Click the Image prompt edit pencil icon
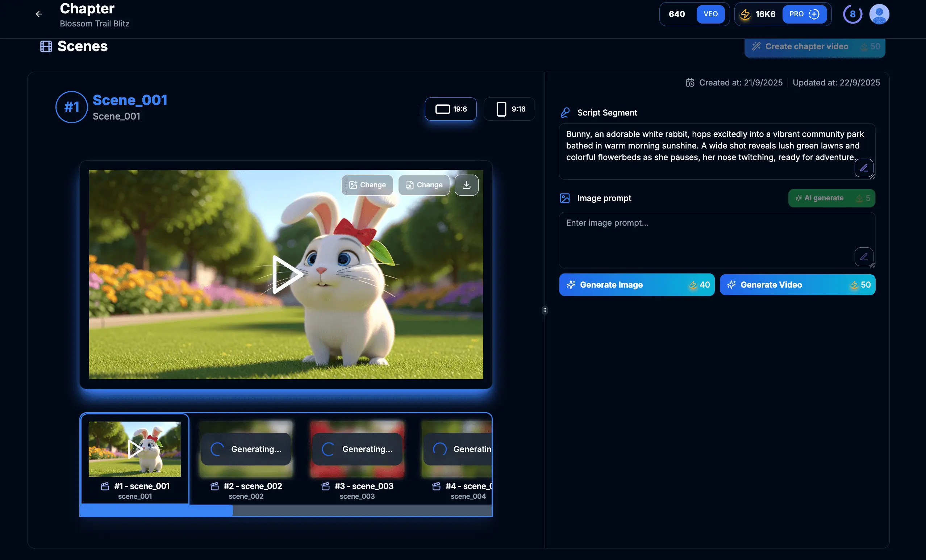Viewport: 926px width, 560px height. tap(864, 257)
